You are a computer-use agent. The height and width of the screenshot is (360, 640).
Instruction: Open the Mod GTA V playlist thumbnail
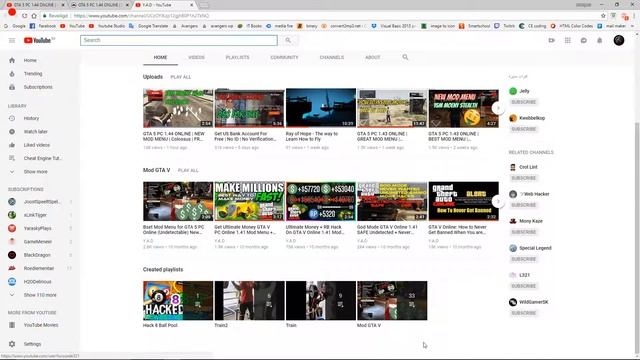pos(392,300)
